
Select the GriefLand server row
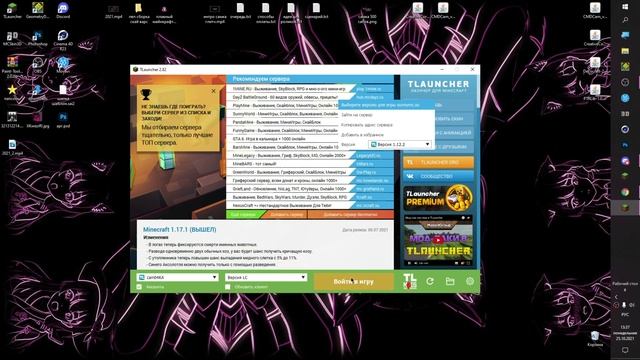[x=310, y=189]
